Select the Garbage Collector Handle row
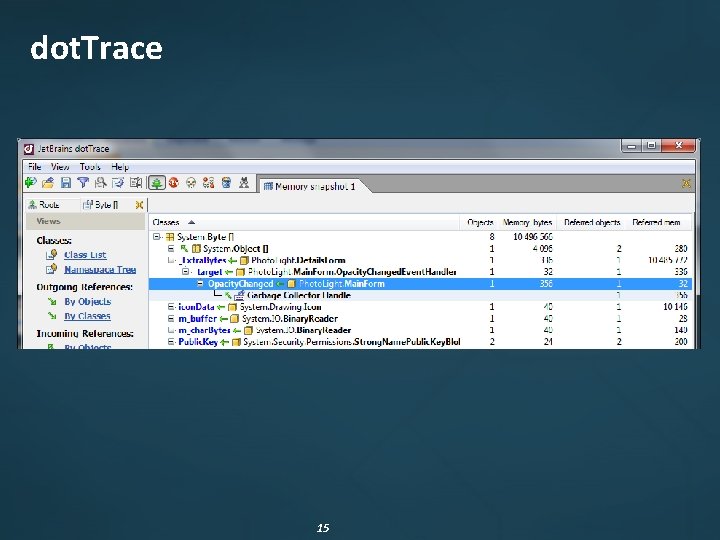The image size is (720, 540). (420, 295)
